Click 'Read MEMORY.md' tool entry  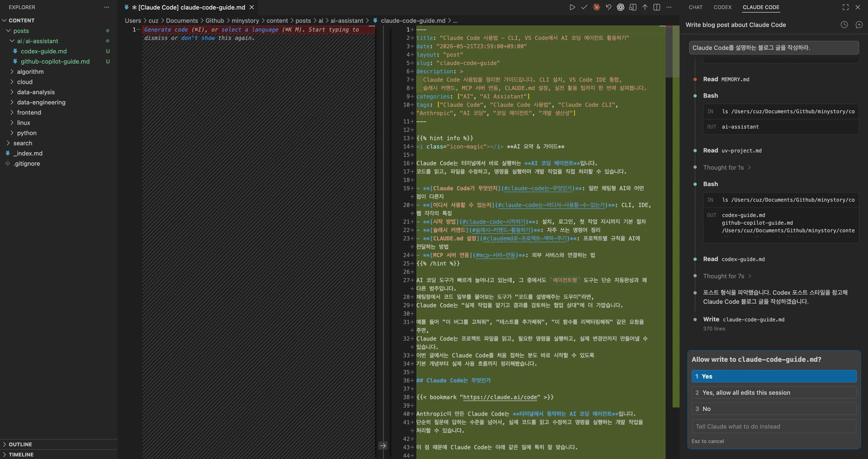(x=726, y=79)
